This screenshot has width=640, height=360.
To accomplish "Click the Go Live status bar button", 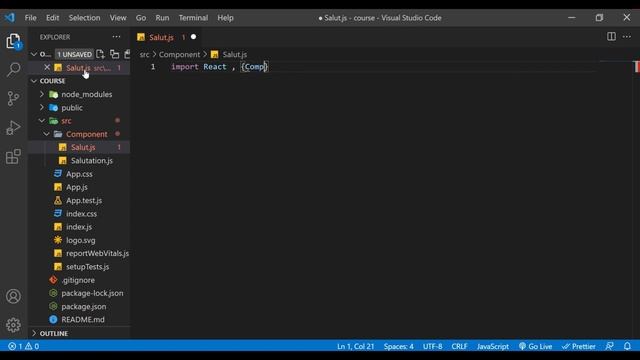I will (535, 346).
